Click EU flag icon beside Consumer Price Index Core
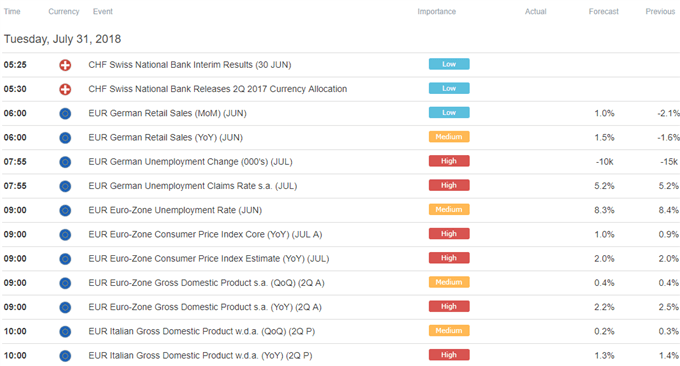 pyautogui.click(x=65, y=235)
